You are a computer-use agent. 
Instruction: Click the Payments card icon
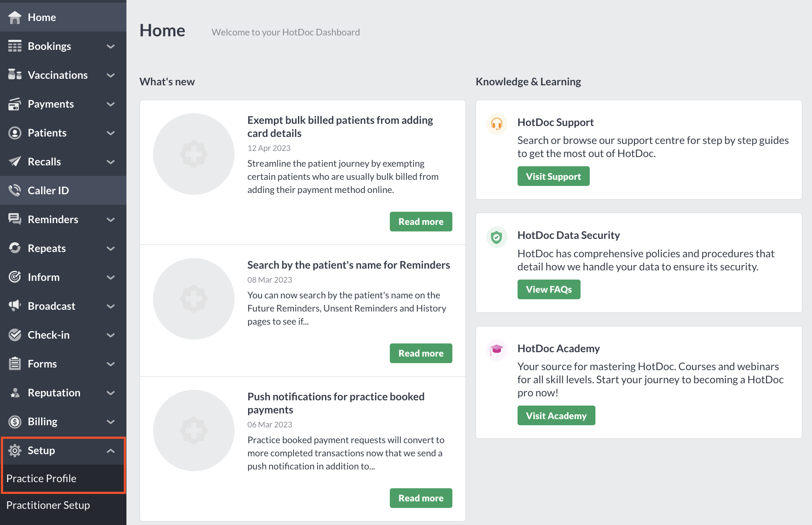(15, 104)
